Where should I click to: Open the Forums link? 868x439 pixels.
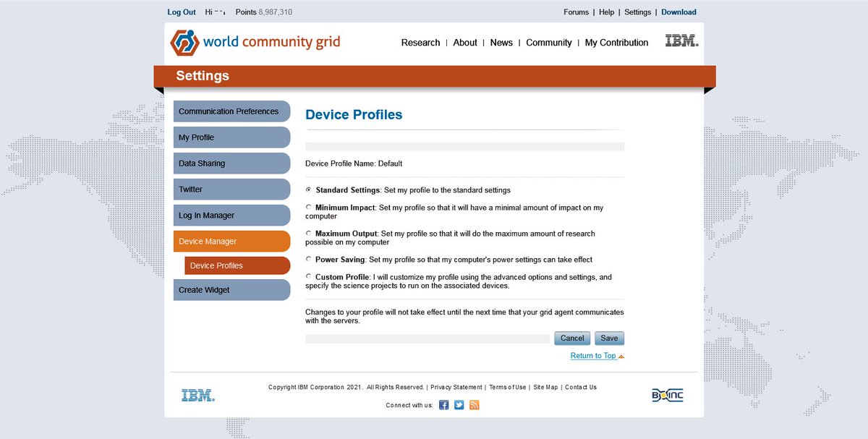tap(576, 12)
